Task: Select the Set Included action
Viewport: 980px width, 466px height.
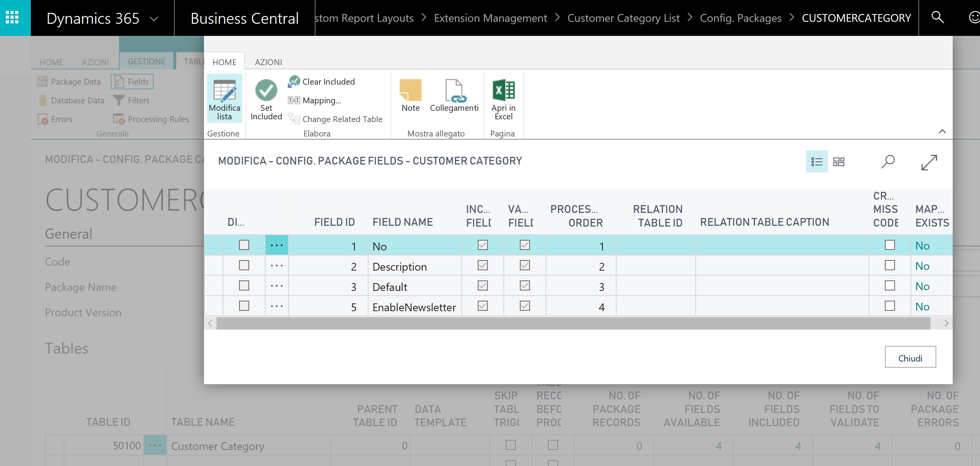Action: [x=266, y=98]
